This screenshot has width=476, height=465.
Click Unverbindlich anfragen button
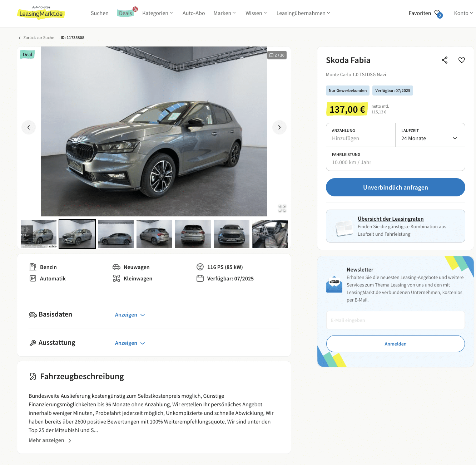[396, 187]
